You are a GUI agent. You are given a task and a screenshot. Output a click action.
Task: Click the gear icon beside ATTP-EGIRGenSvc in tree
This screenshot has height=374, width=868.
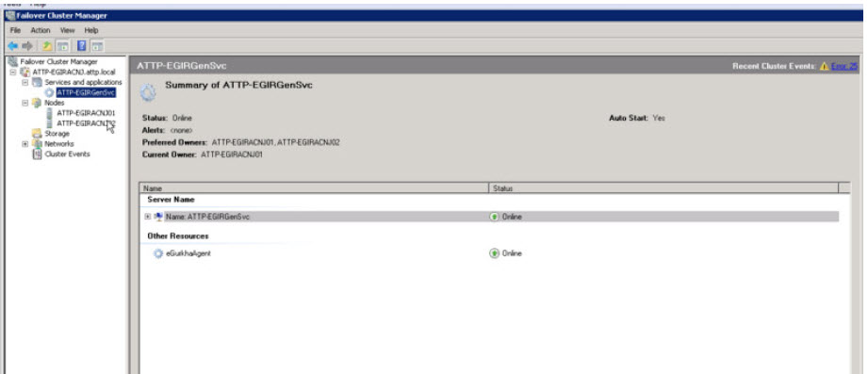(x=50, y=92)
